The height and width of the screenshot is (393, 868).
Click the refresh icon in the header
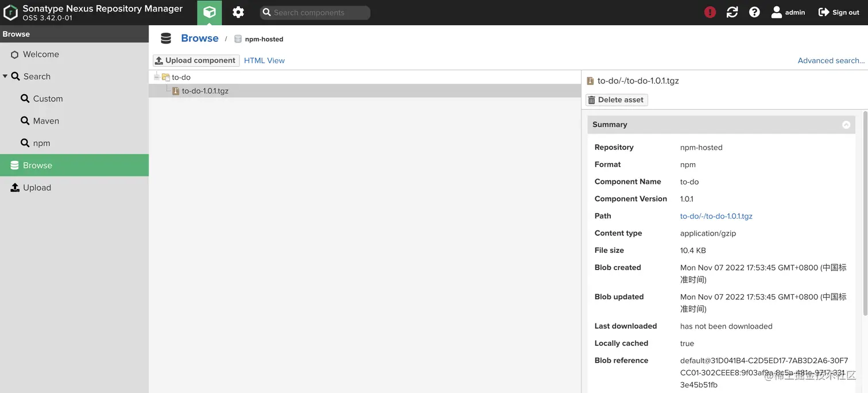[732, 12]
